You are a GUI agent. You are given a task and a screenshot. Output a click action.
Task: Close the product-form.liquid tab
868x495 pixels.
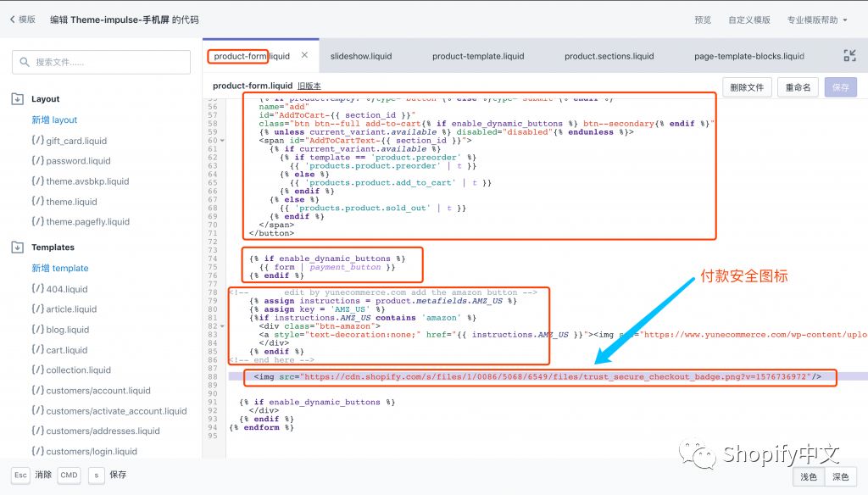point(304,55)
